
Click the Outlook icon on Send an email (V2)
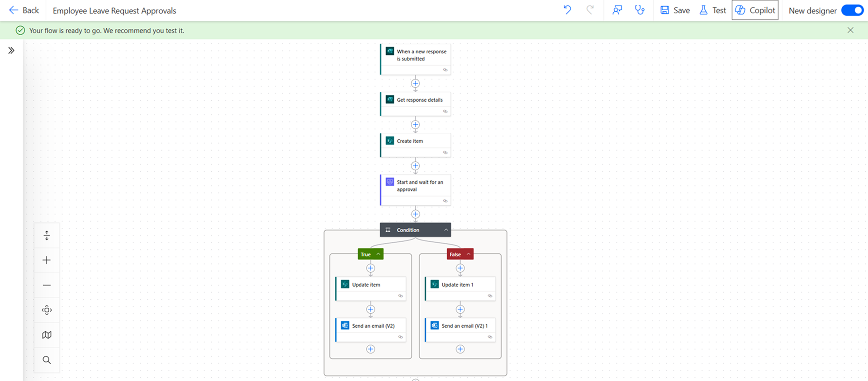coord(345,325)
